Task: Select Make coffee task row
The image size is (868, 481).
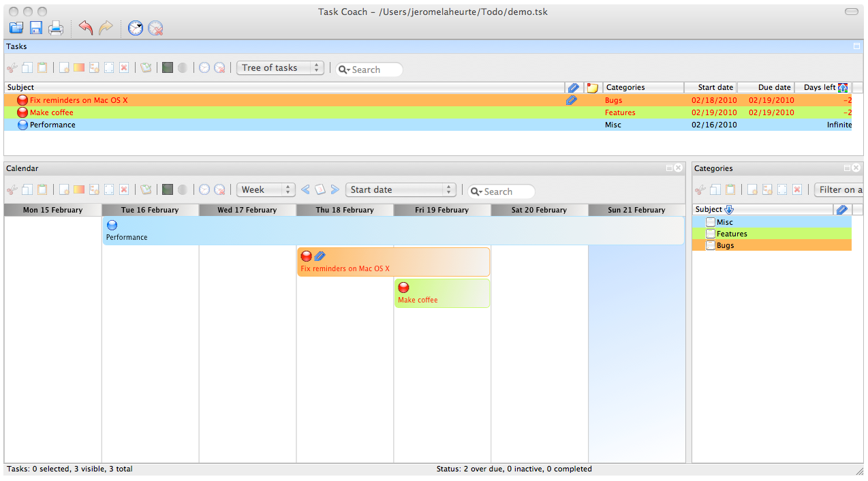Action: pos(428,112)
